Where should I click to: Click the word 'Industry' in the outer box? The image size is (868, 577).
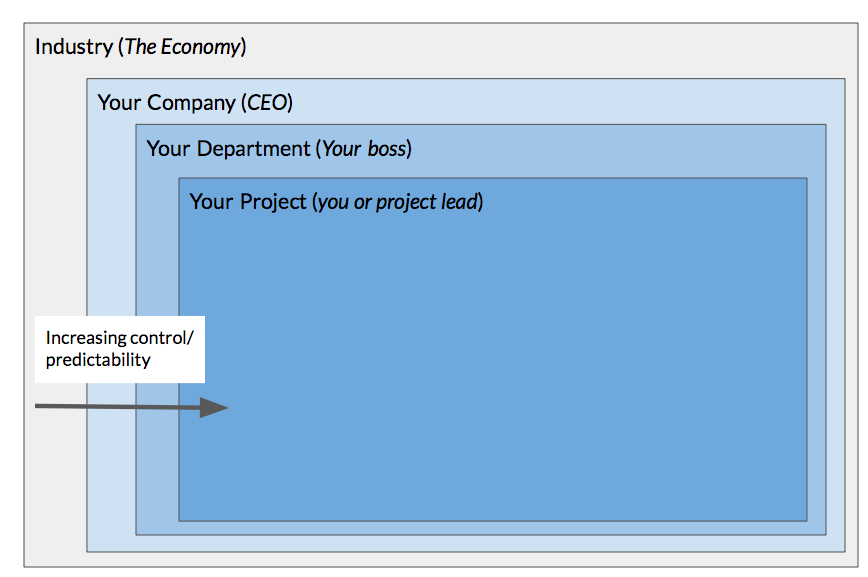click(74, 47)
